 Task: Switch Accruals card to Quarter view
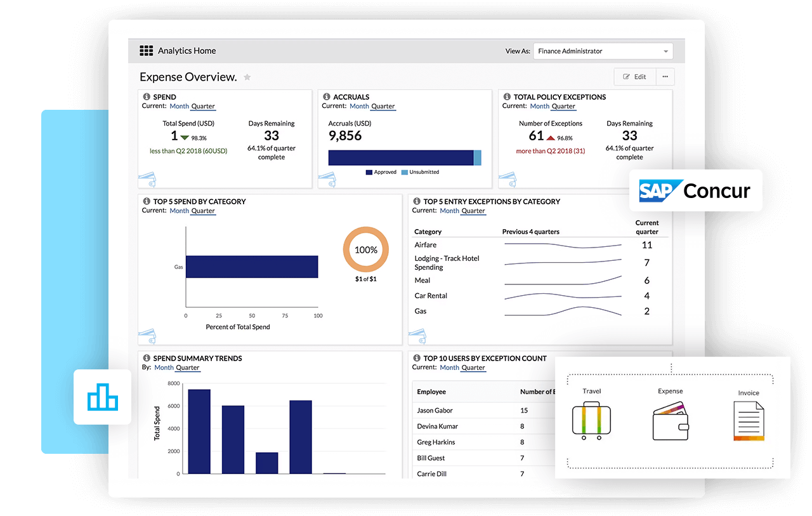[383, 107]
